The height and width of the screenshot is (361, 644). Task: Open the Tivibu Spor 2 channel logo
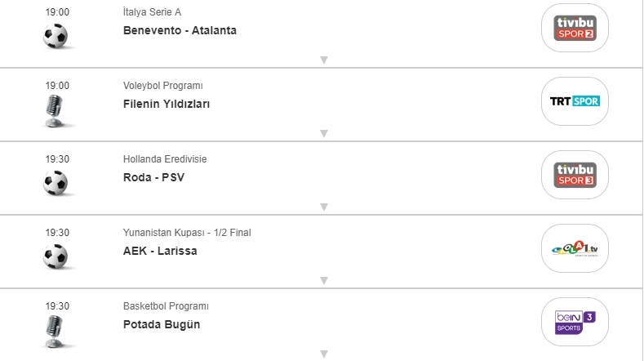pyautogui.click(x=575, y=28)
